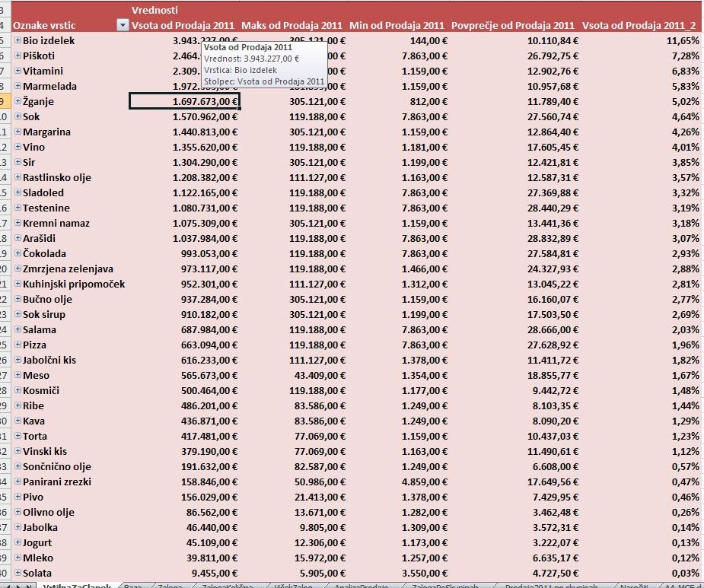Expand the Sladoled row

pos(18,192)
